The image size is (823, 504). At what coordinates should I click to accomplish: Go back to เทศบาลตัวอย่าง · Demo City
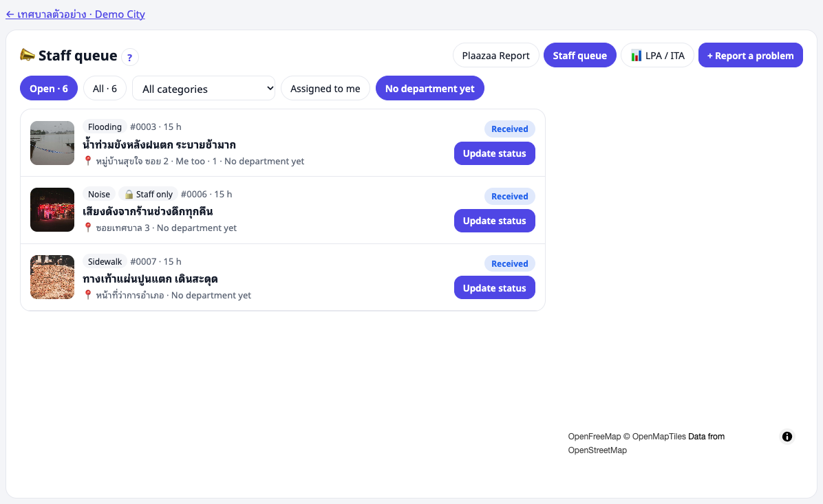pyautogui.click(x=76, y=14)
